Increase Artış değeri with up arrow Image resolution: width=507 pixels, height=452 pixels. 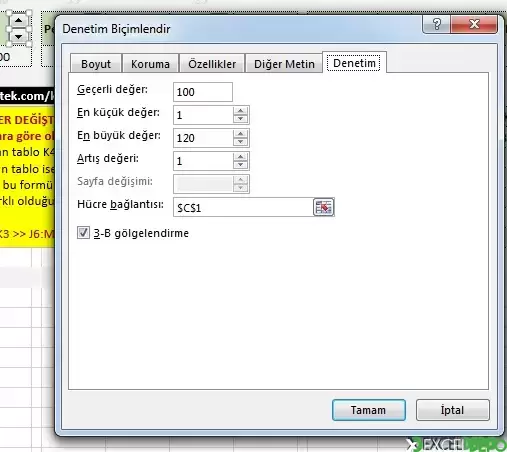click(240, 157)
